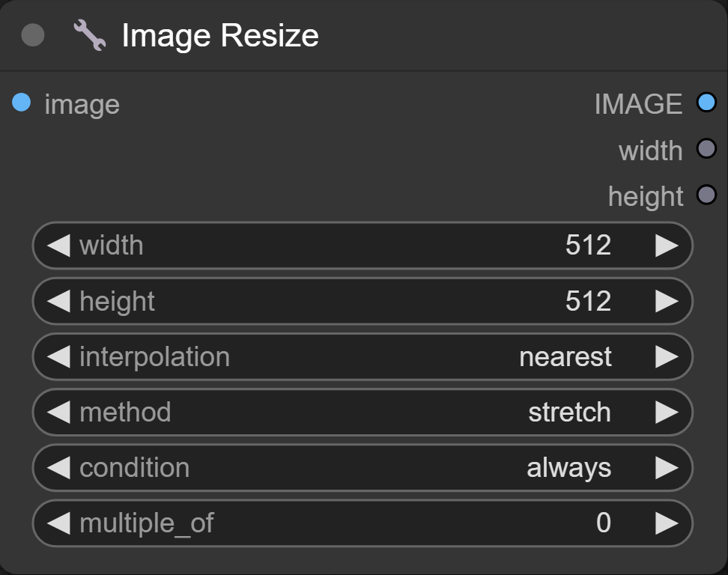Viewport: 728px width, 575px height.
Task: Select next interpolation option arrow
Action: pos(667,356)
